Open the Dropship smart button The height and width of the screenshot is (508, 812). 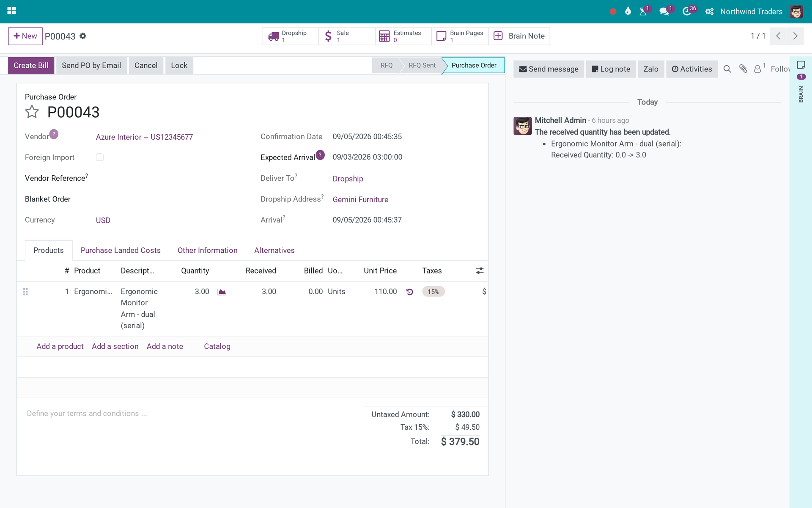(290, 36)
